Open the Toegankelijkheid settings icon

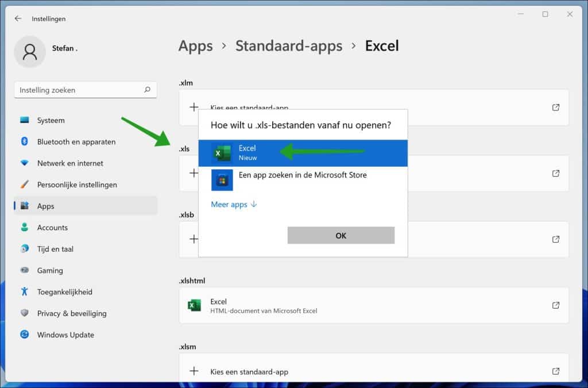pos(24,291)
